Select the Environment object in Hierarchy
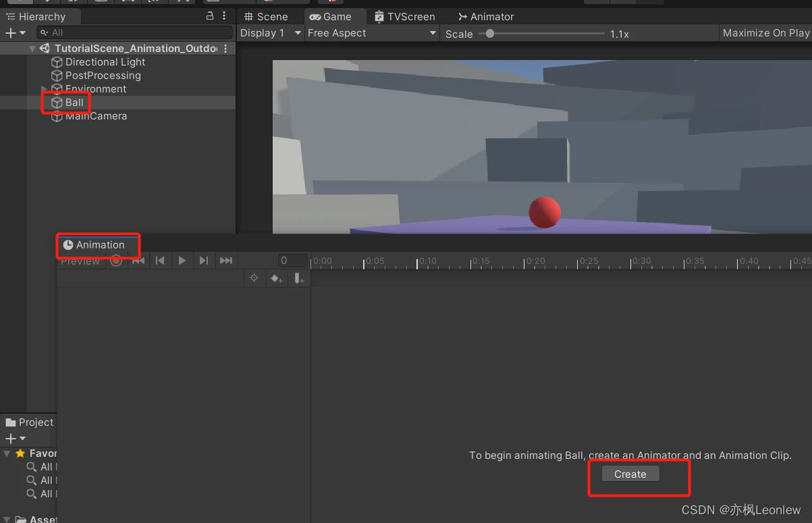This screenshot has width=812, height=523. pos(96,89)
